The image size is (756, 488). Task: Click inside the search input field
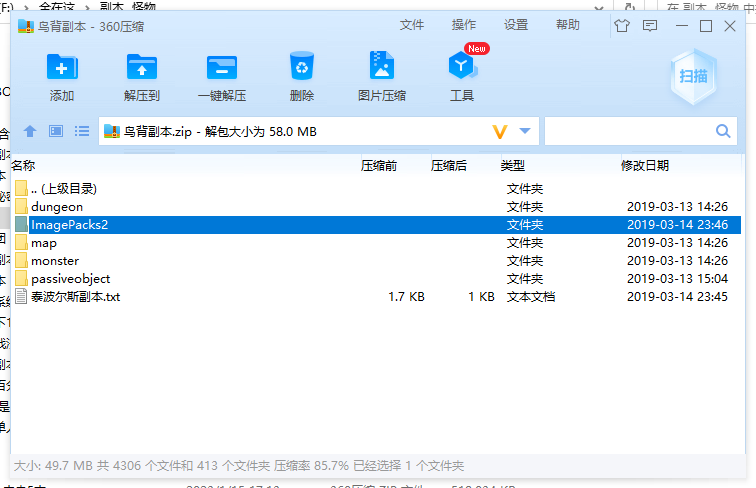click(628, 131)
